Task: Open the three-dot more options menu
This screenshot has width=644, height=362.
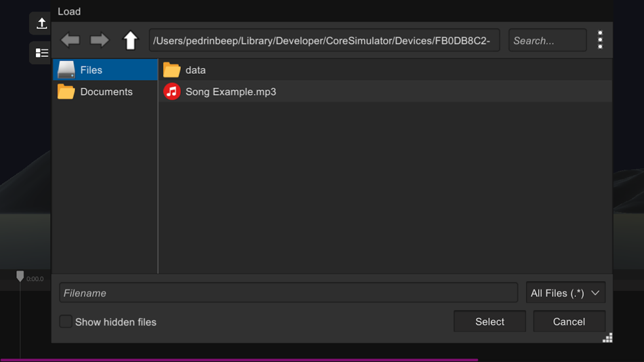Action: tap(600, 40)
